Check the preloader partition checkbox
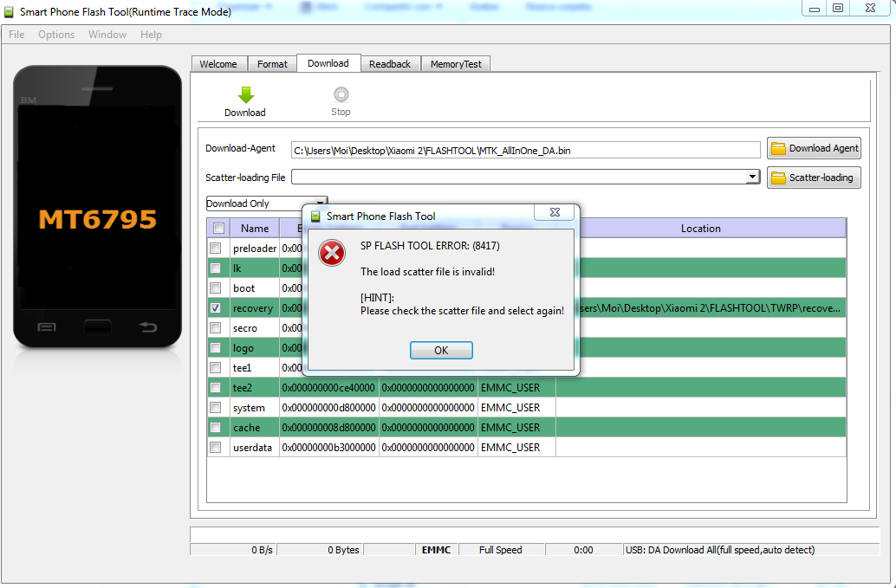896x588 pixels. click(216, 249)
